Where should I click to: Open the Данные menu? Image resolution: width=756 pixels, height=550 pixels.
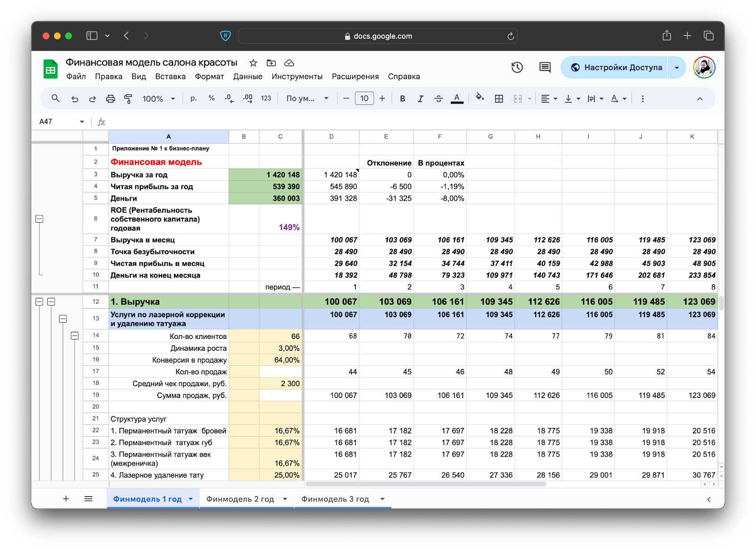click(x=248, y=76)
